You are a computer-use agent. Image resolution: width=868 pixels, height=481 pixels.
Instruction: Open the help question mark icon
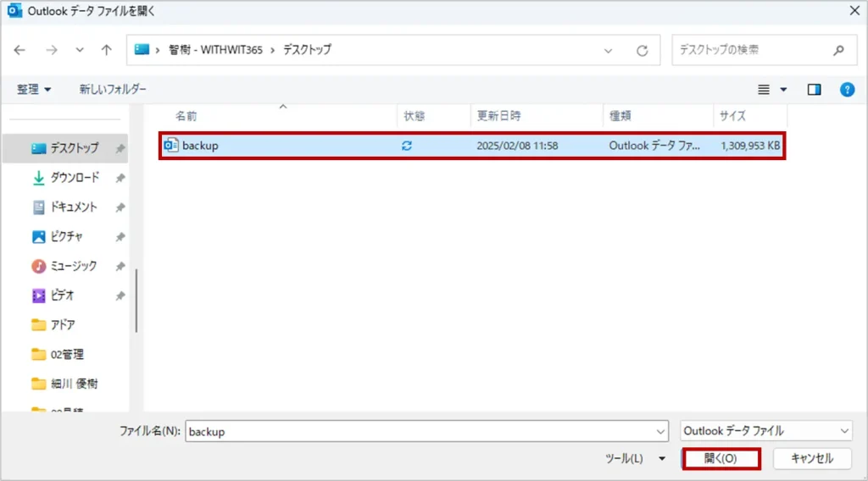point(846,90)
